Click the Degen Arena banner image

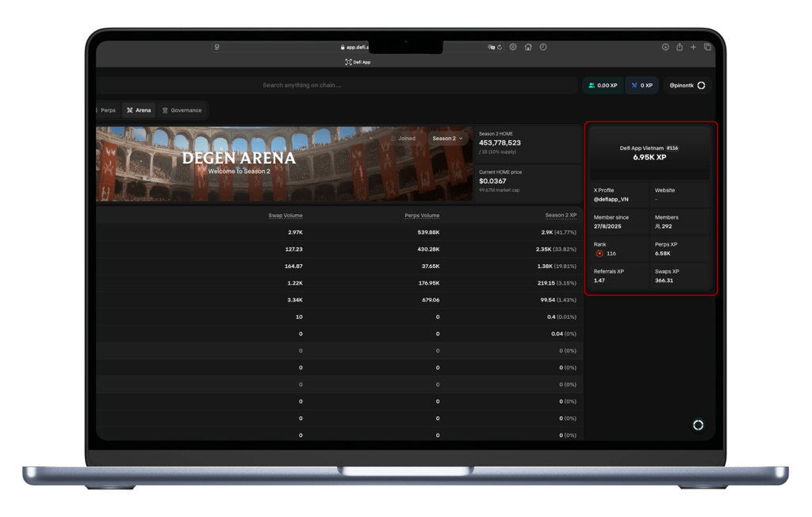coord(285,163)
